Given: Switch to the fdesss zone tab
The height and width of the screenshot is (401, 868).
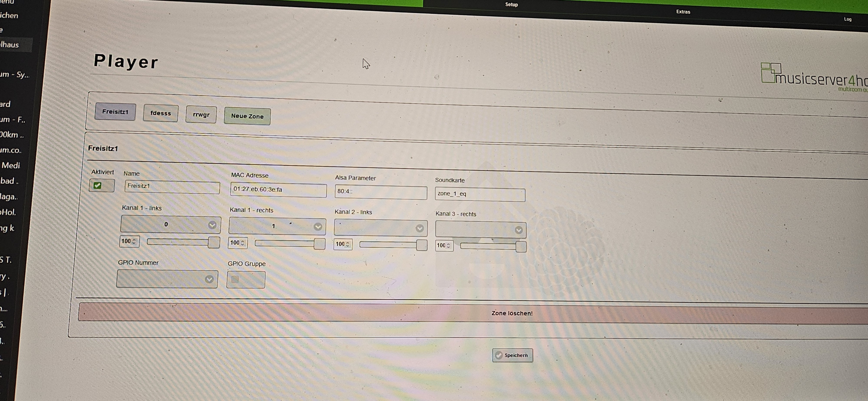Looking at the screenshot, I should [x=160, y=113].
